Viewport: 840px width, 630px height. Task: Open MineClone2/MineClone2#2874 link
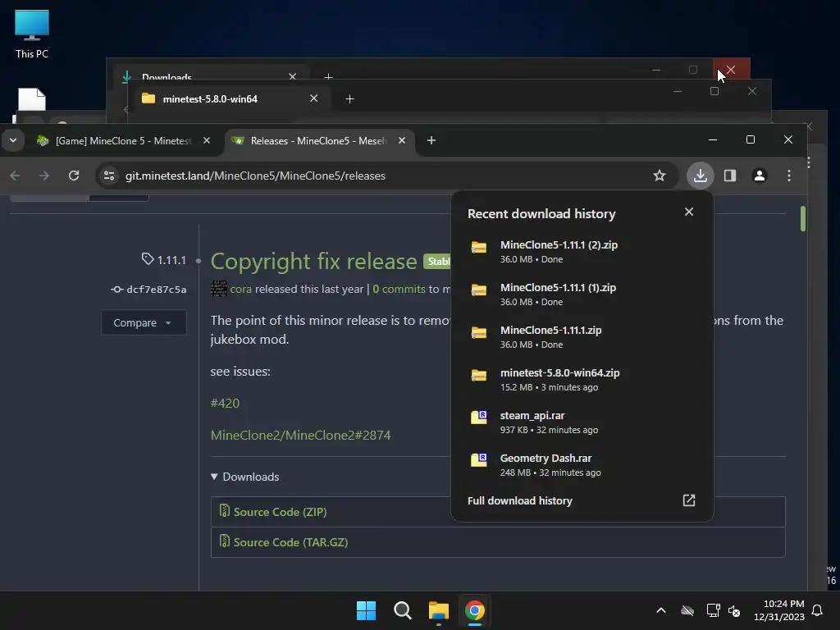click(300, 435)
